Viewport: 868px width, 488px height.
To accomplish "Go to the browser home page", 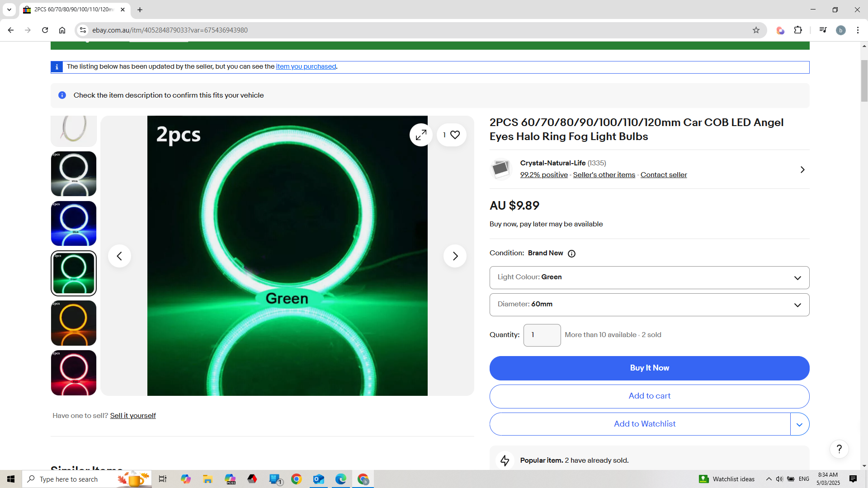I will click(62, 30).
